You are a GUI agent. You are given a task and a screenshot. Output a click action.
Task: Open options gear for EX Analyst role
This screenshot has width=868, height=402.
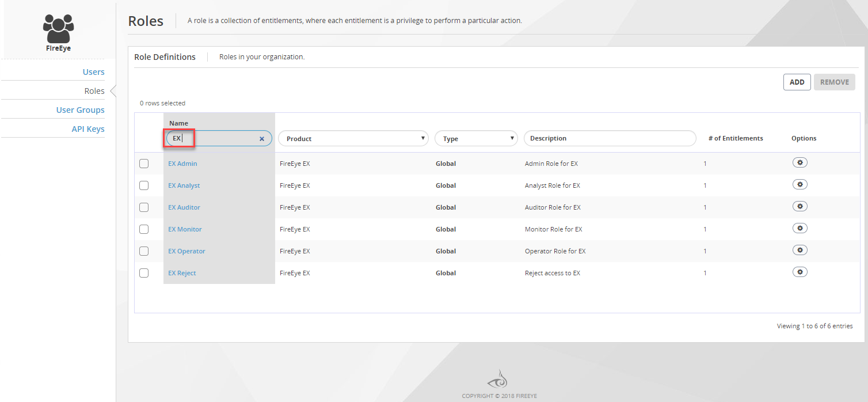(800, 184)
